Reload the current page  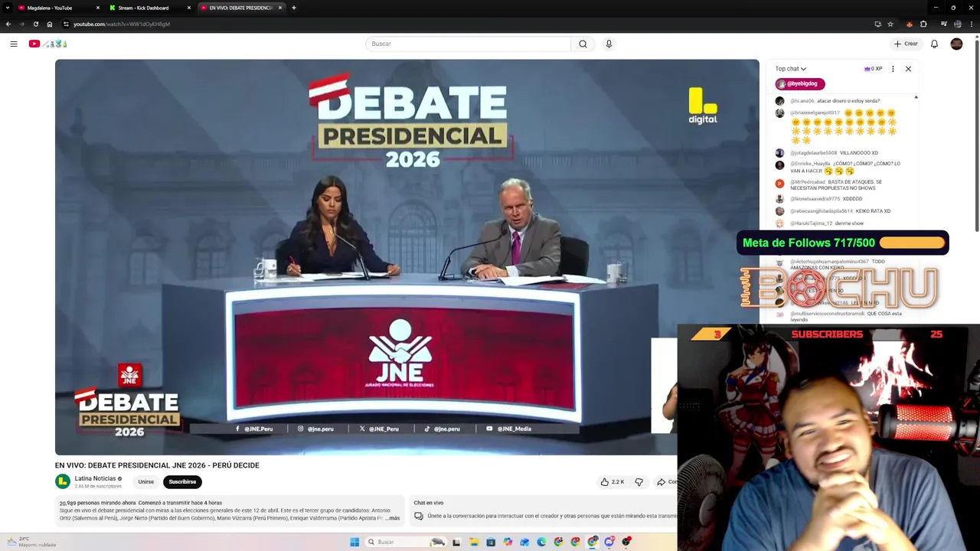(35, 24)
